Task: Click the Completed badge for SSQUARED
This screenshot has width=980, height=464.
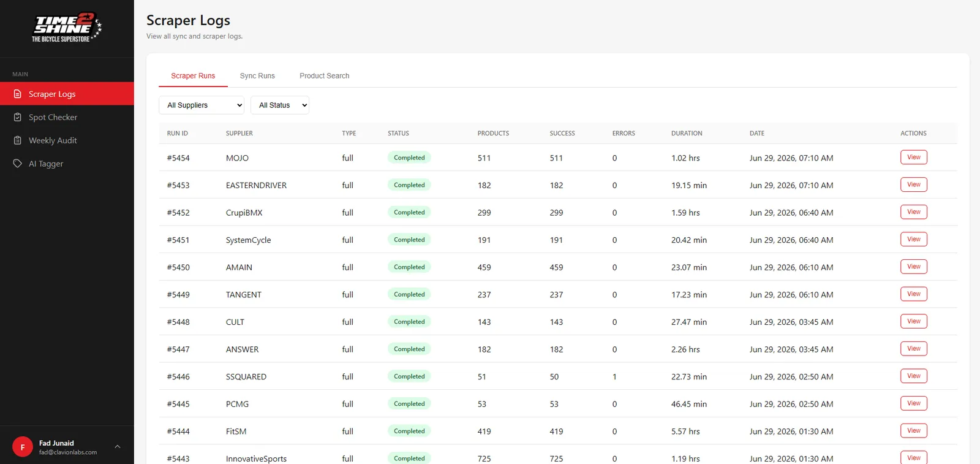Action: (x=409, y=376)
